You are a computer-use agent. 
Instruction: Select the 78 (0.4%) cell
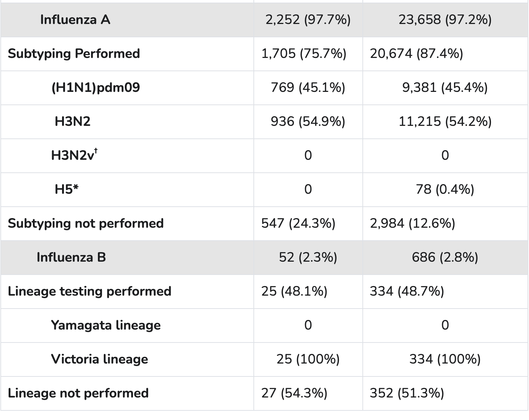pos(445,189)
